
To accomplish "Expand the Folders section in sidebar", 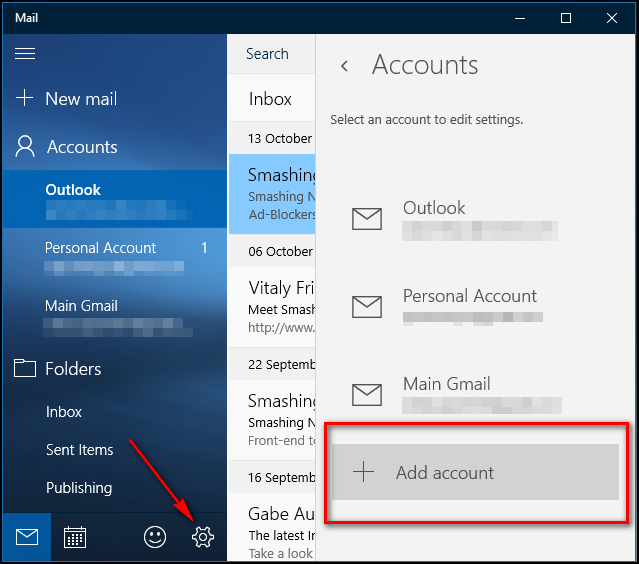I will tap(72, 369).
